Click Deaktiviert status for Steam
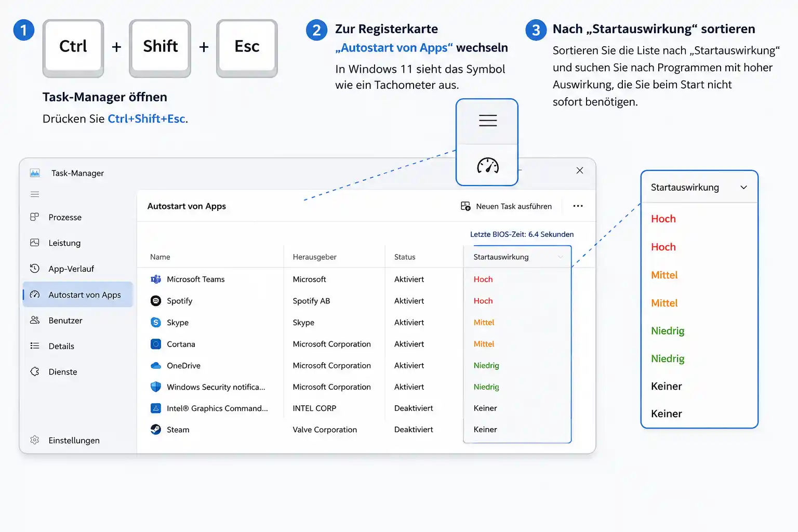The image size is (798, 532). pyautogui.click(x=414, y=430)
